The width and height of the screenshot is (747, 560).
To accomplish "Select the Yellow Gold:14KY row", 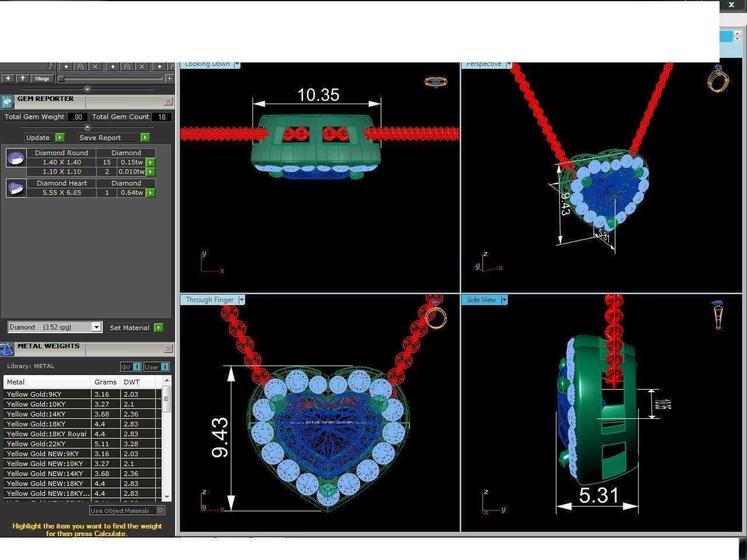I will pos(83,414).
